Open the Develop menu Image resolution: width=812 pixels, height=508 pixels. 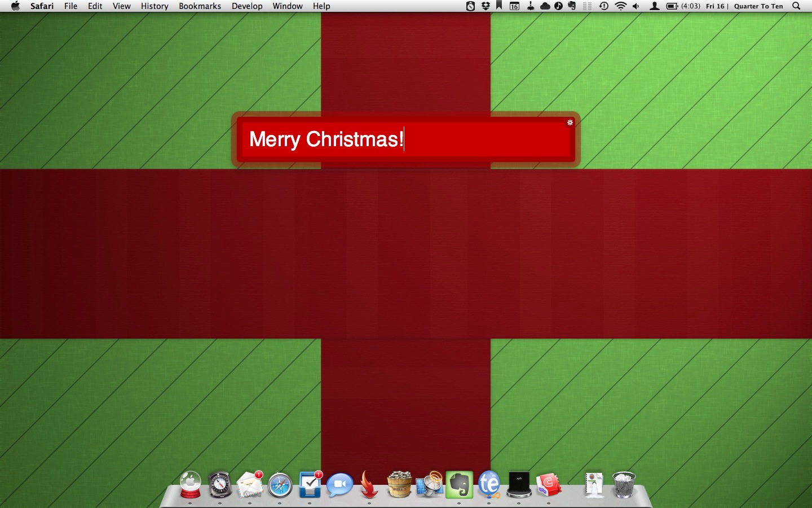247,6
